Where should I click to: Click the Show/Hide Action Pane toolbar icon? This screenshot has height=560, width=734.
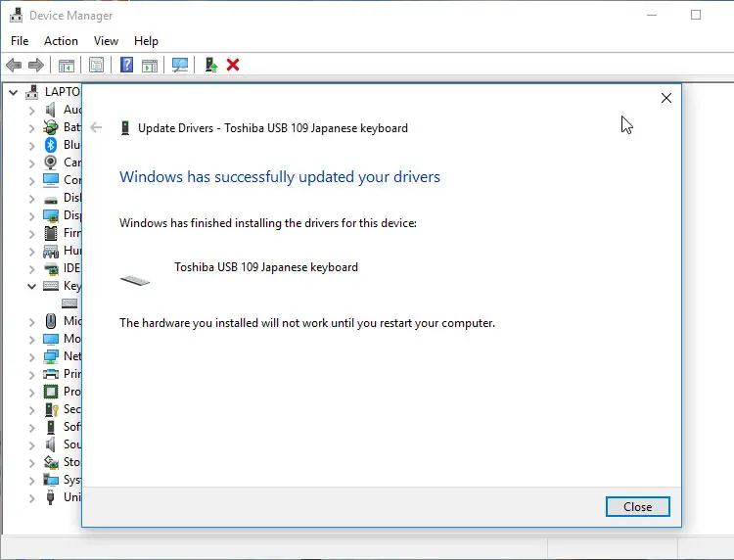tap(150, 65)
